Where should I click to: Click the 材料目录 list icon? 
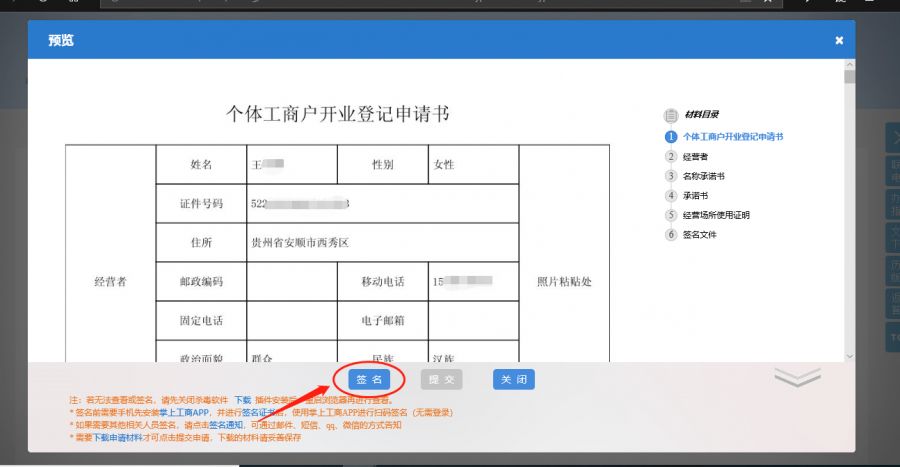tap(670, 115)
